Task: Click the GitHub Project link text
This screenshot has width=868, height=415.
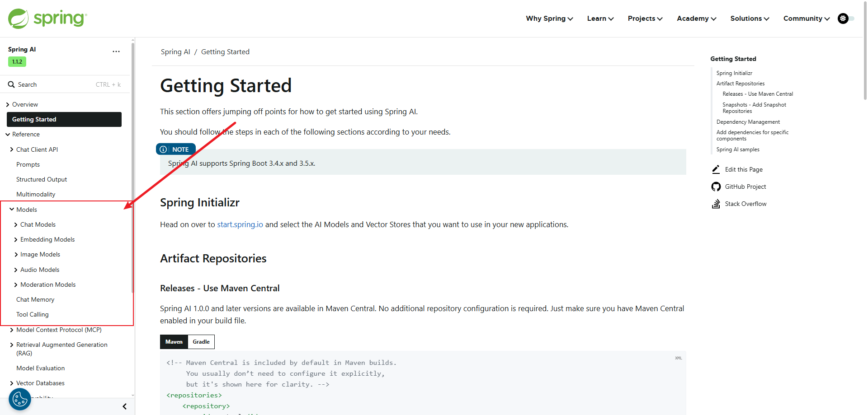Action: [745, 187]
